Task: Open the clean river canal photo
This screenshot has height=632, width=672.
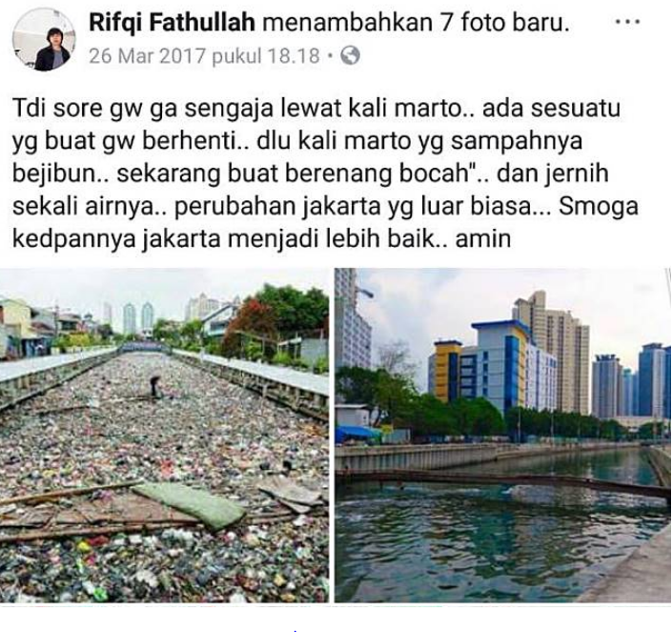Action: pyautogui.click(x=502, y=435)
